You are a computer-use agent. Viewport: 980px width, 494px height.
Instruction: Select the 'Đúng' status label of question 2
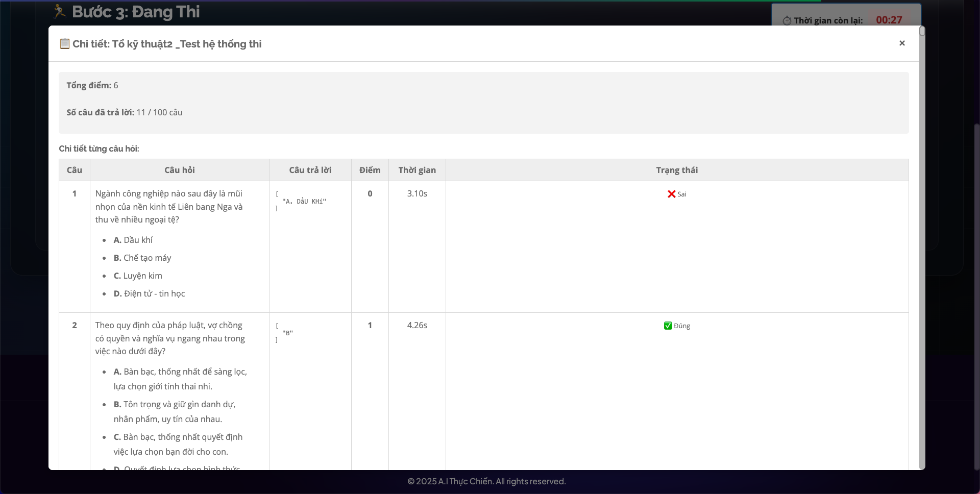point(682,326)
